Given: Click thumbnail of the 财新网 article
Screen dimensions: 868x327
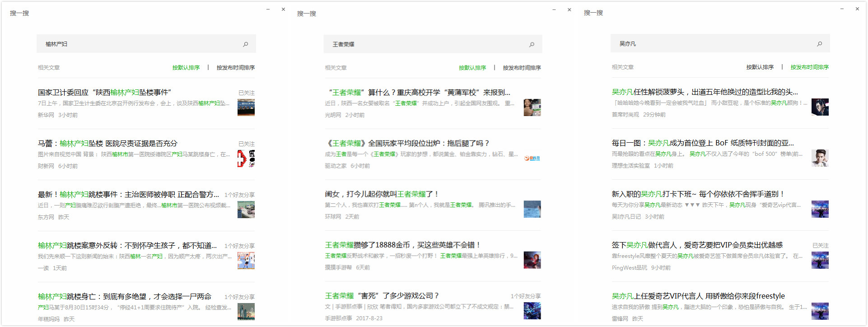Looking at the screenshot, I should [x=246, y=159].
